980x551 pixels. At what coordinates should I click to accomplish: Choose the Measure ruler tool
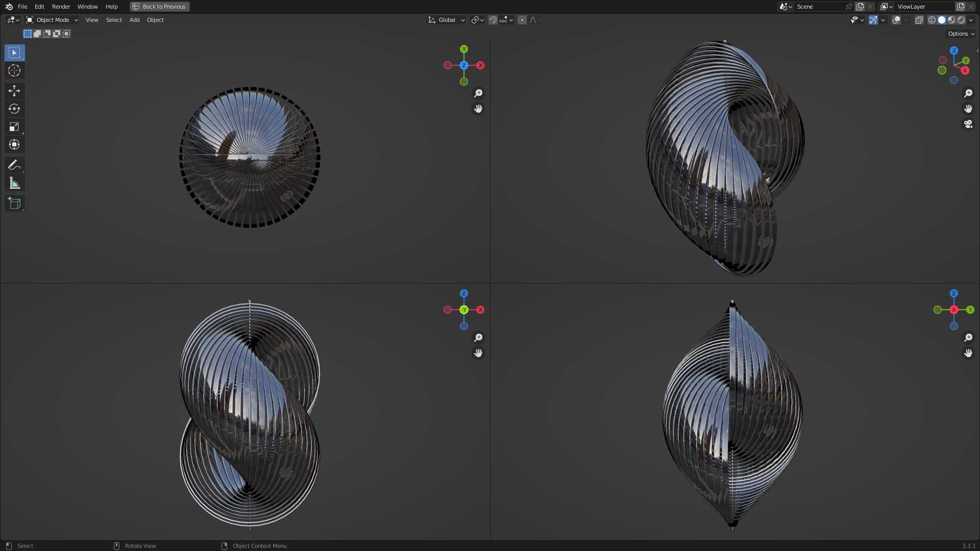click(x=14, y=183)
